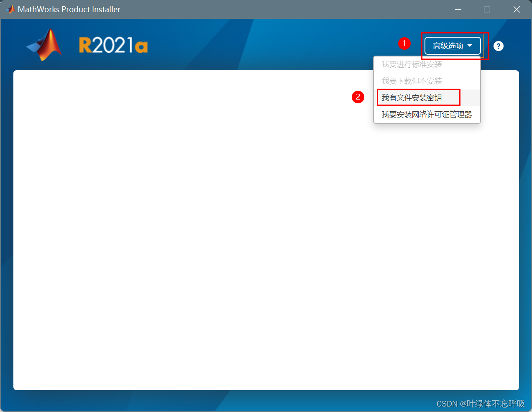Choose 我要安装网络许可证管理器 option
The image size is (532, 412).
pos(427,115)
